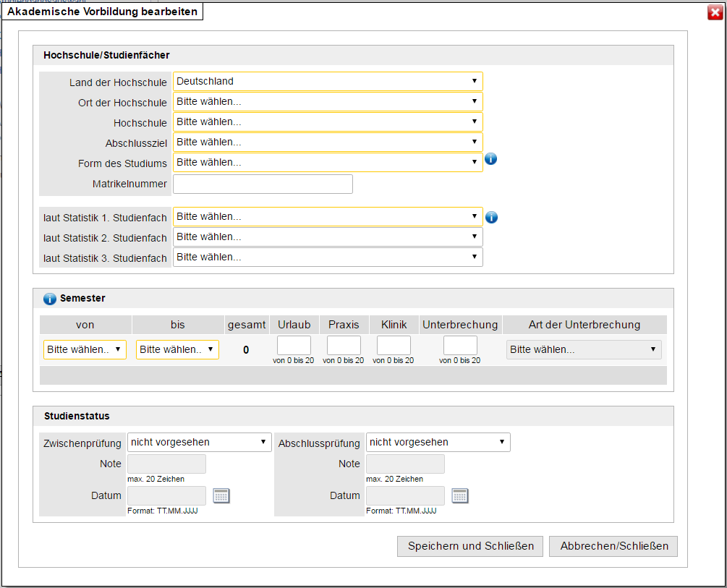Viewport: 727px width, 588px height.
Task: Click the 'Zwischenprüfung' label
Action: 82,444
